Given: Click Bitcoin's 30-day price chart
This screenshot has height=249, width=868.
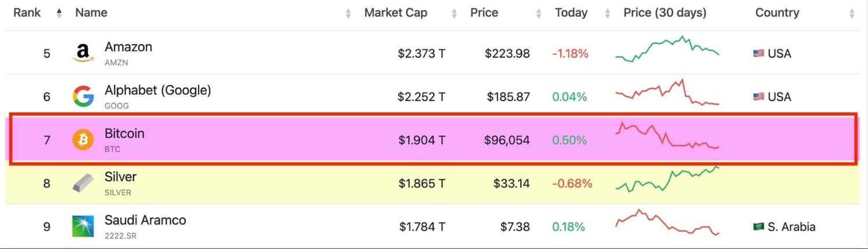Looking at the screenshot, I should click(x=667, y=136).
